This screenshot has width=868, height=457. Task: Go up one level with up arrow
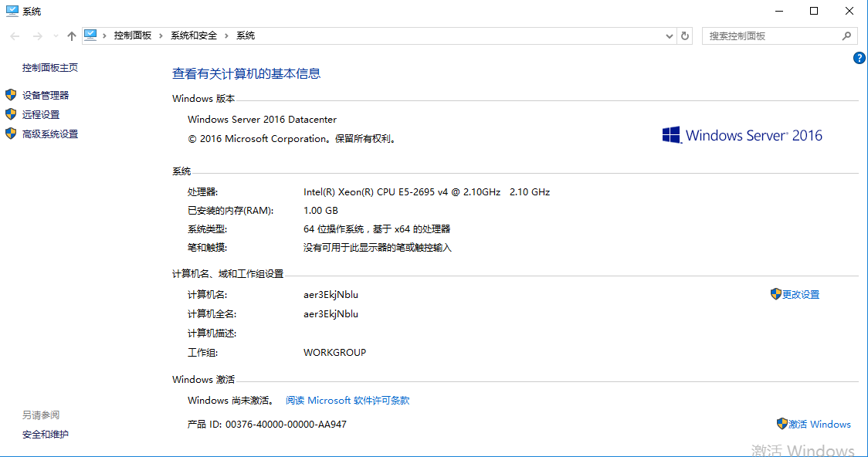(71, 36)
